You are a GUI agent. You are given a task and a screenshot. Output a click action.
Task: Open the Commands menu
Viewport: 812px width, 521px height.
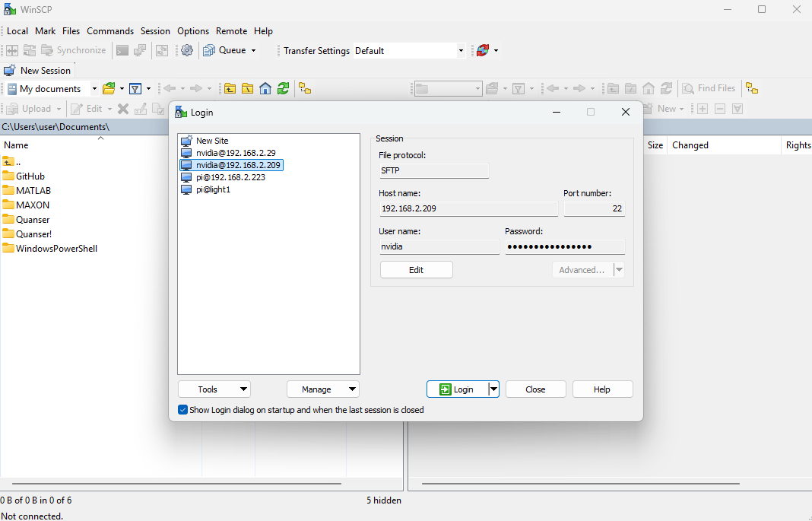coord(110,31)
